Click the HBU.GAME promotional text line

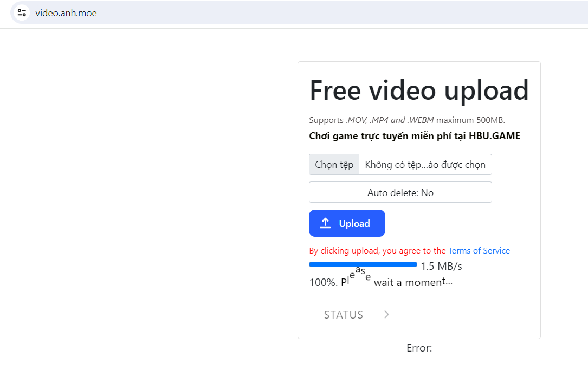[414, 136]
